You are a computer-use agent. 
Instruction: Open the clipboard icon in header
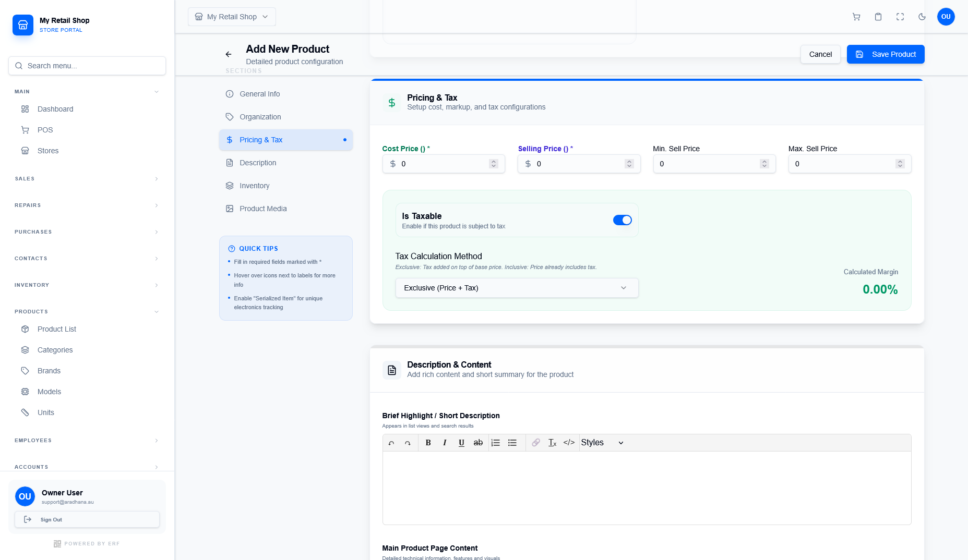[878, 17]
